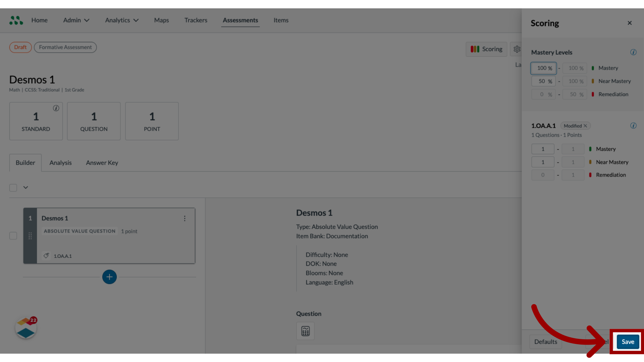644x362 pixels.
Task: Open the Maps page
Action: pyautogui.click(x=161, y=20)
